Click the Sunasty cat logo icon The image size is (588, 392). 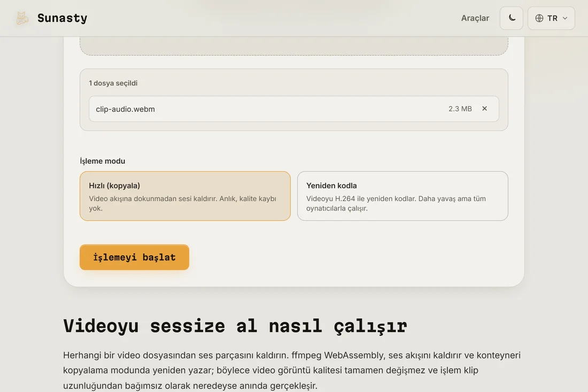pyautogui.click(x=22, y=18)
